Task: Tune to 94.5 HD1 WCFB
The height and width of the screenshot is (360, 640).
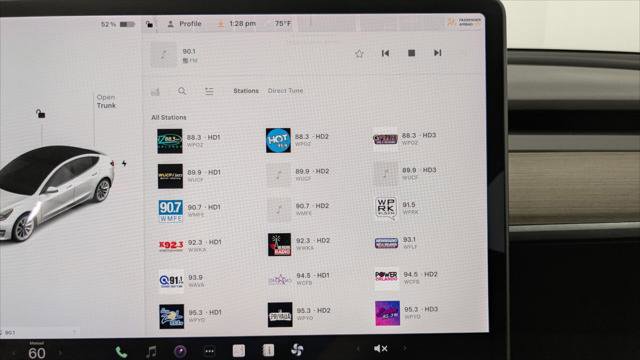Action: tap(299, 279)
